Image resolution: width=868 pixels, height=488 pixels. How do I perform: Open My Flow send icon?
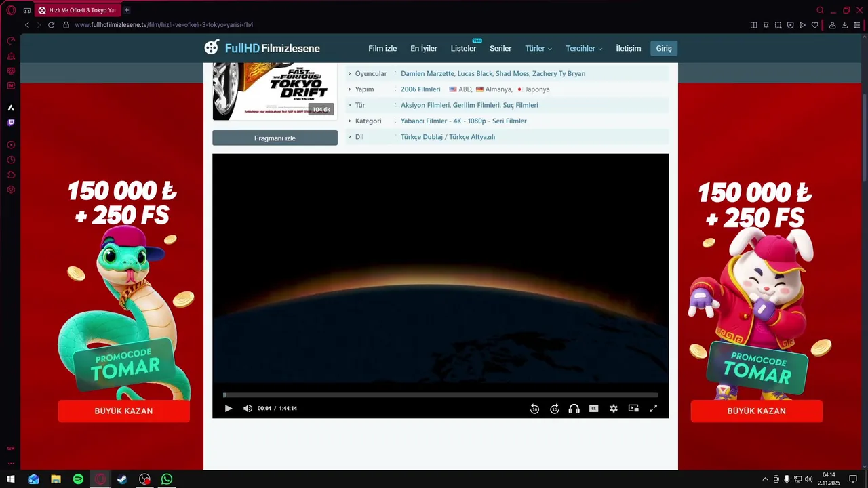click(x=802, y=25)
